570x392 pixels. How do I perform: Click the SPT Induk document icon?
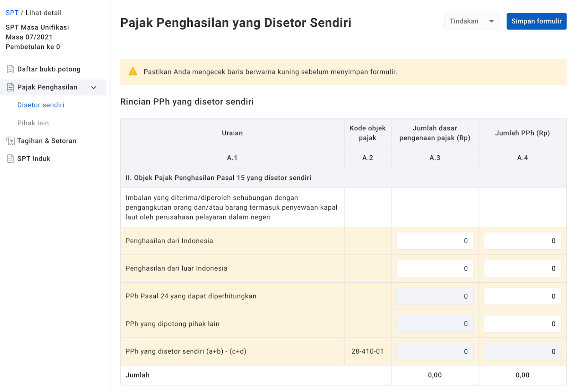(11, 159)
